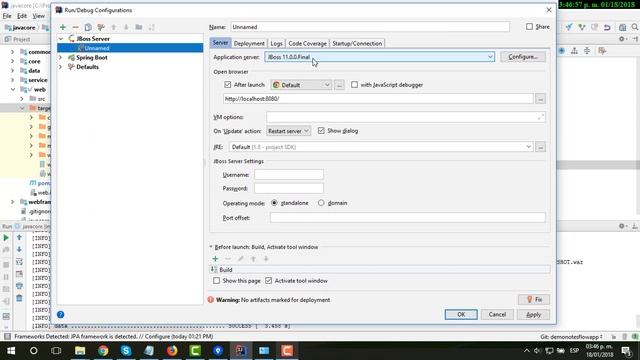The height and width of the screenshot is (360, 640).
Task: Click Password input field
Action: point(289,189)
